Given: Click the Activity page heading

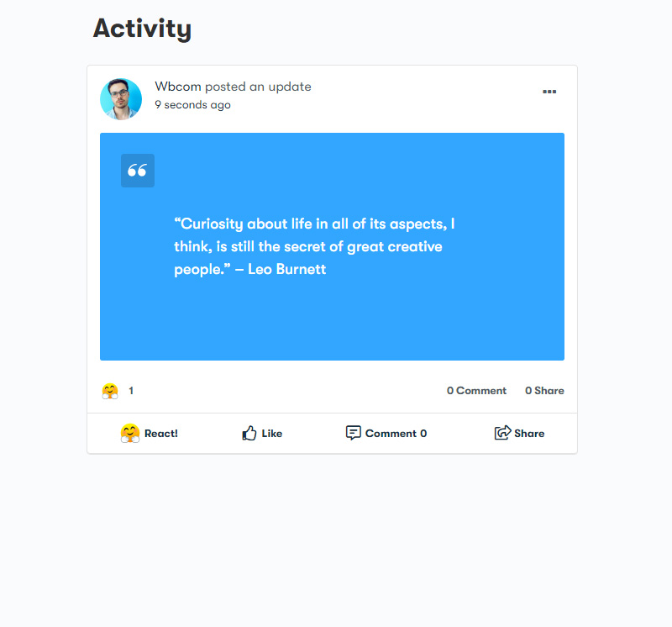Looking at the screenshot, I should pyautogui.click(x=142, y=29).
